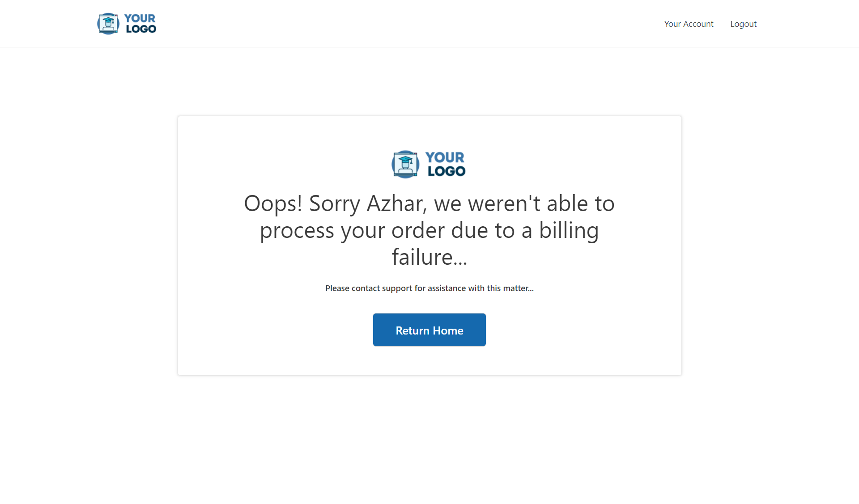
Task: Open the Your Account page
Action: coord(689,24)
